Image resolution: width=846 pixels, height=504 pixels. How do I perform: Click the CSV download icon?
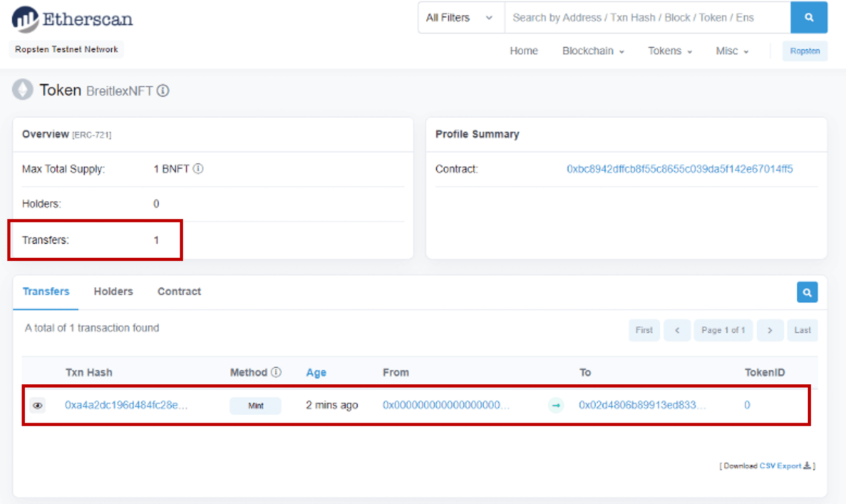(807, 466)
